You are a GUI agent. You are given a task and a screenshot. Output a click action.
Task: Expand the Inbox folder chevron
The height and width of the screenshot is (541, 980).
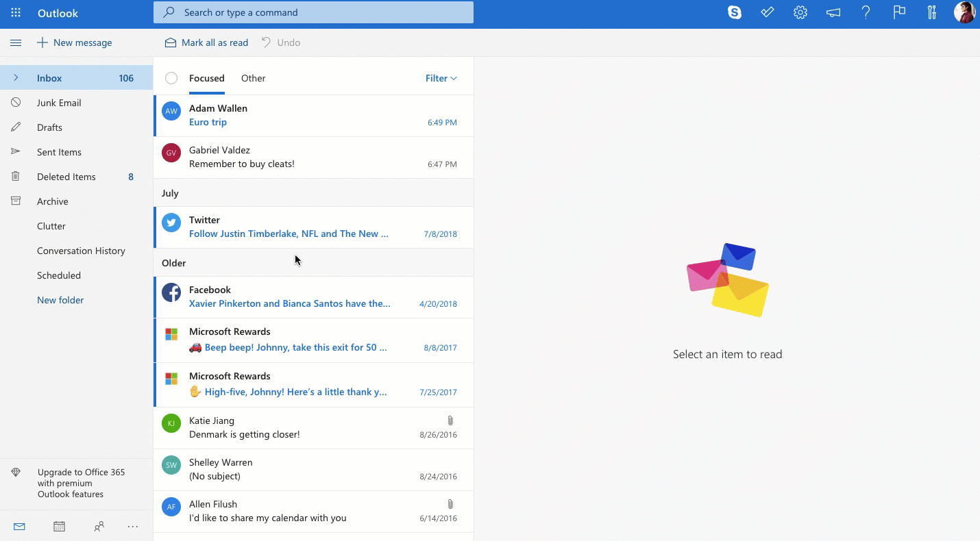click(16, 78)
